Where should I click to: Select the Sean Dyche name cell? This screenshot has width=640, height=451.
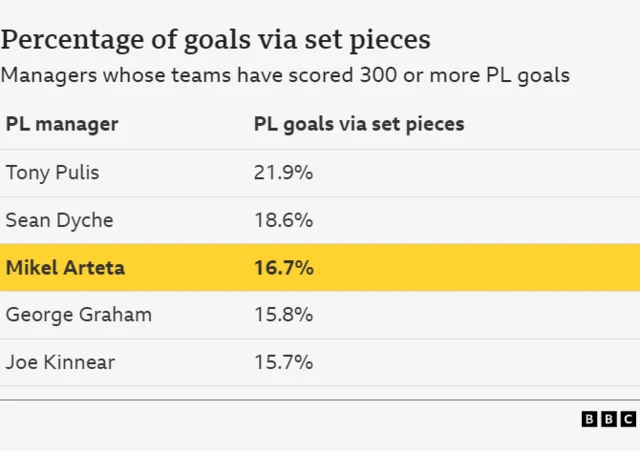(x=59, y=220)
